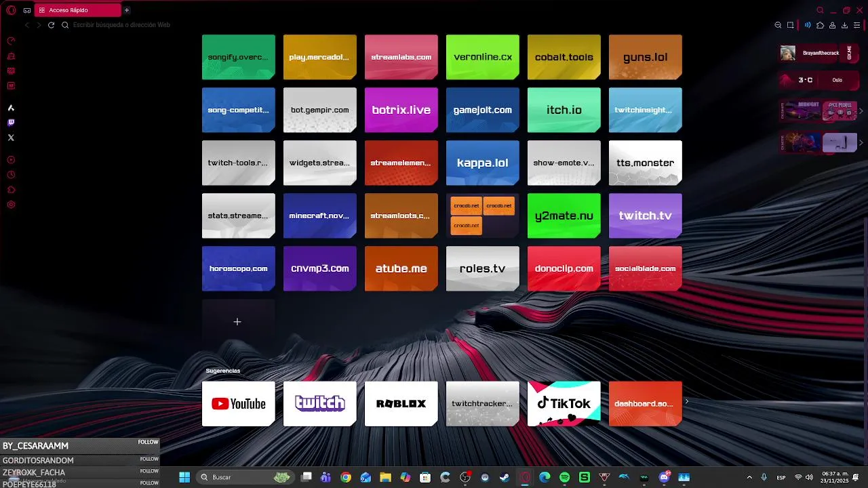
Task: Open the zoom-out magnifier toolbar icon
Action: (x=778, y=25)
